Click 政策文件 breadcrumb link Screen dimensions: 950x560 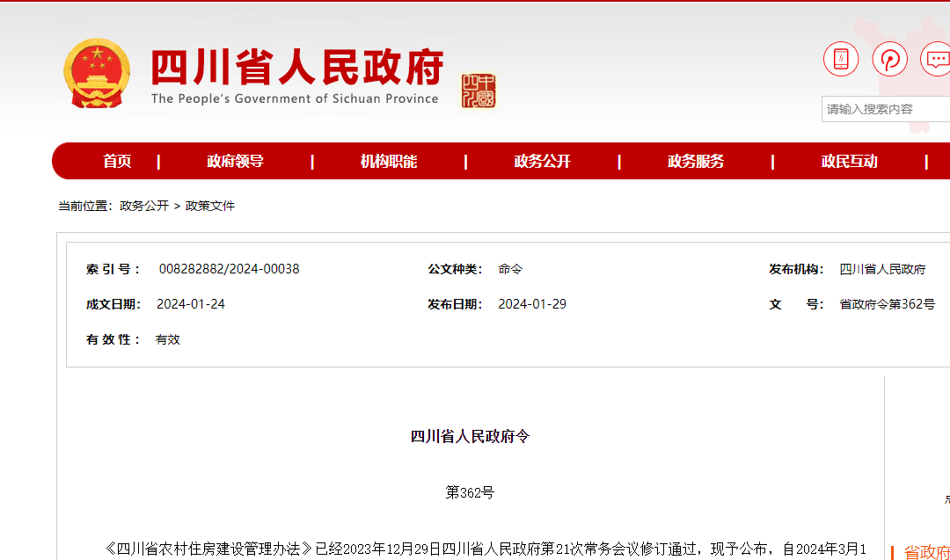pyautogui.click(x=210, y=206)
